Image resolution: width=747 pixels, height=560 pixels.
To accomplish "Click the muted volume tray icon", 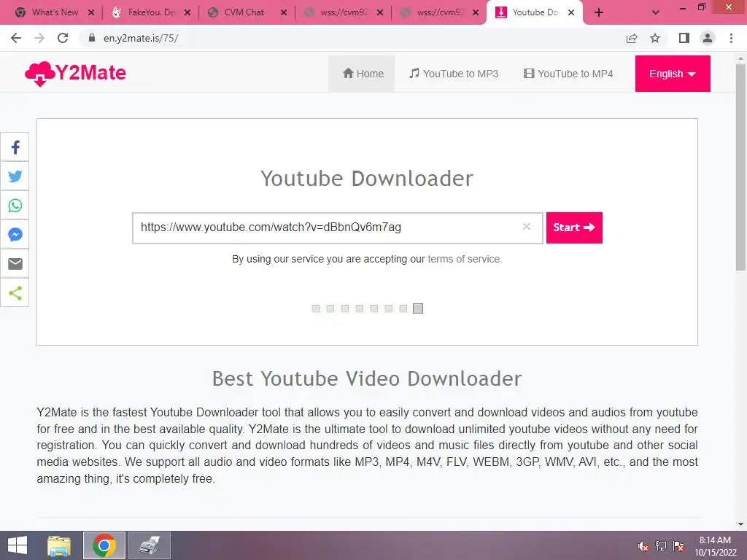I will 643,546.
